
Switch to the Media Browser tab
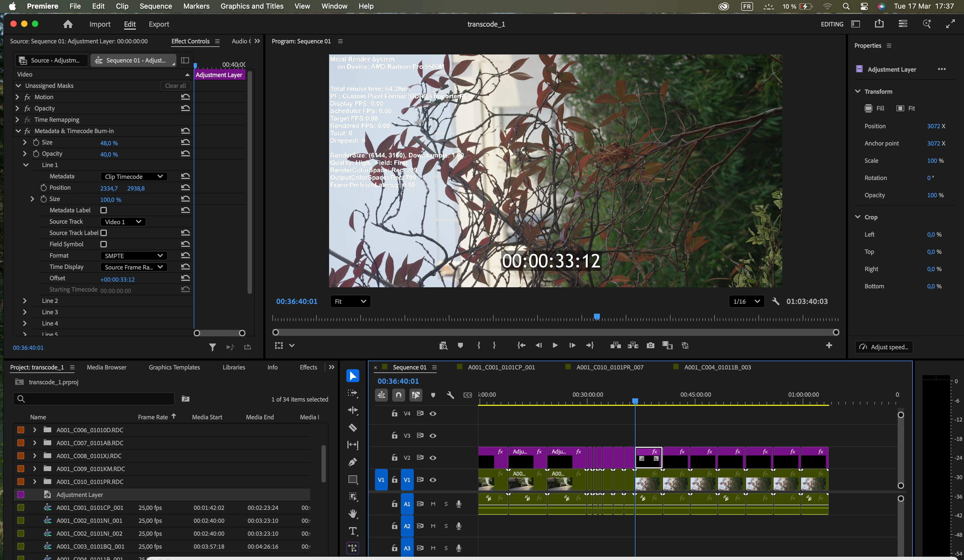pyautogui.click(x=106, y=367)
